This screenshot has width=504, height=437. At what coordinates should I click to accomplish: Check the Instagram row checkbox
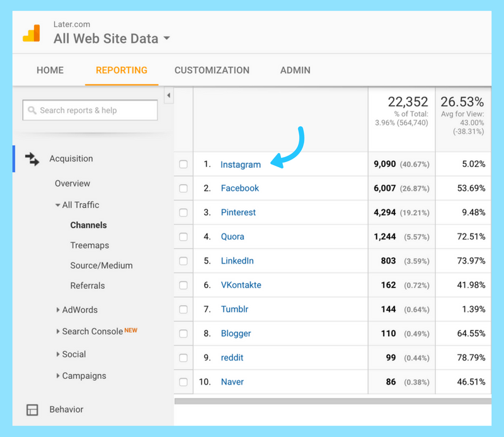point(183,164)
